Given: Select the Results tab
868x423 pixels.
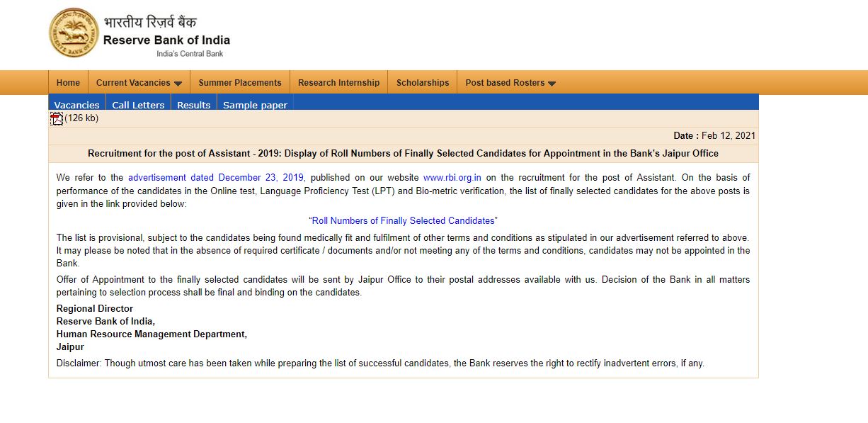Looking at the screenshot, I should pyautogui.click(x=193, y=104).
